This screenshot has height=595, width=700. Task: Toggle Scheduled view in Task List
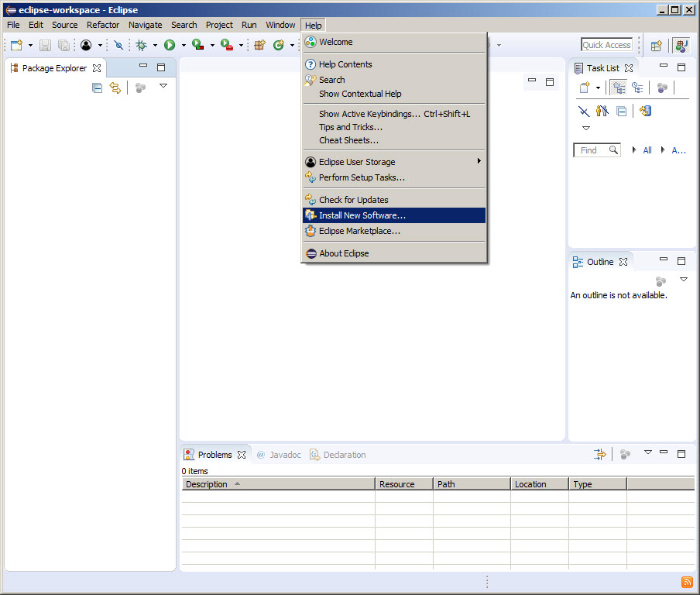(x=637, y=88)
